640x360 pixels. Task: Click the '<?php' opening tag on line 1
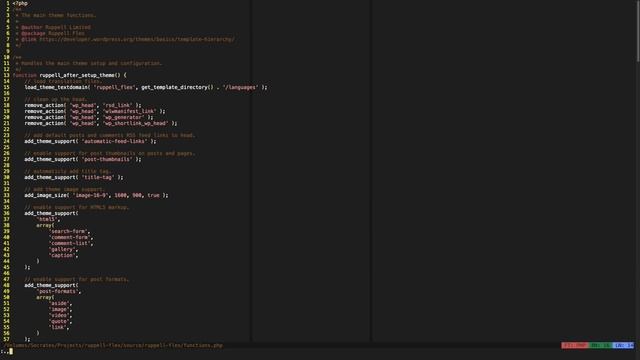[x=20, y=3]
